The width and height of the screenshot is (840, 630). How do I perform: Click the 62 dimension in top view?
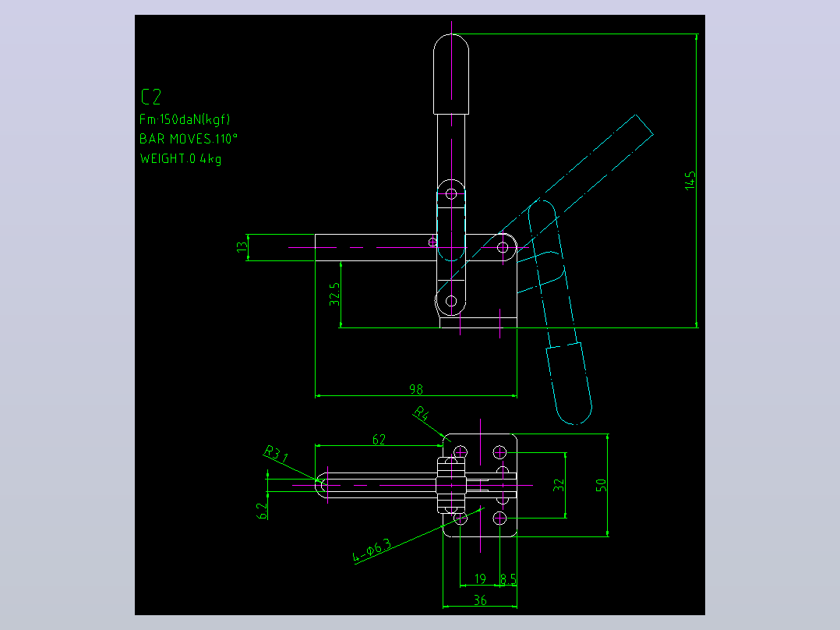(x=379, y=440)
